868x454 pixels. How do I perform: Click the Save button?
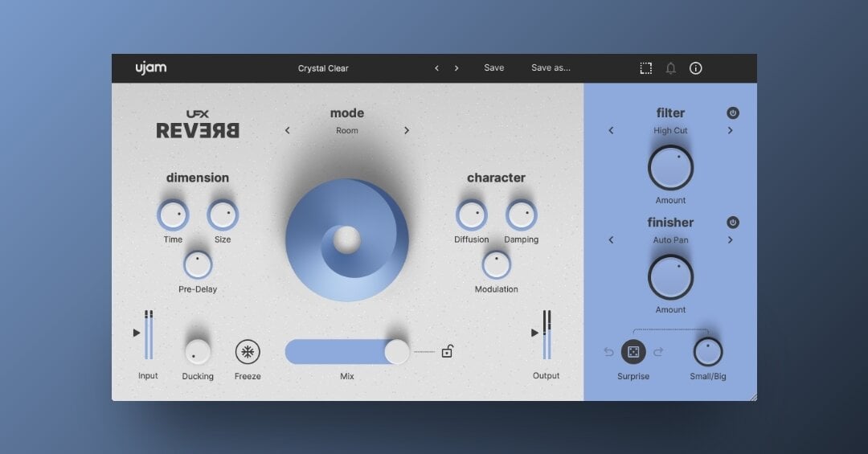coord(493,68)
